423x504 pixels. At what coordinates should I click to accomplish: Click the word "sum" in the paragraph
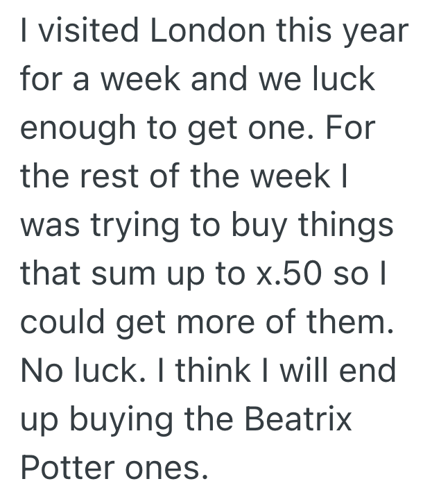click(x=126, y=275)
